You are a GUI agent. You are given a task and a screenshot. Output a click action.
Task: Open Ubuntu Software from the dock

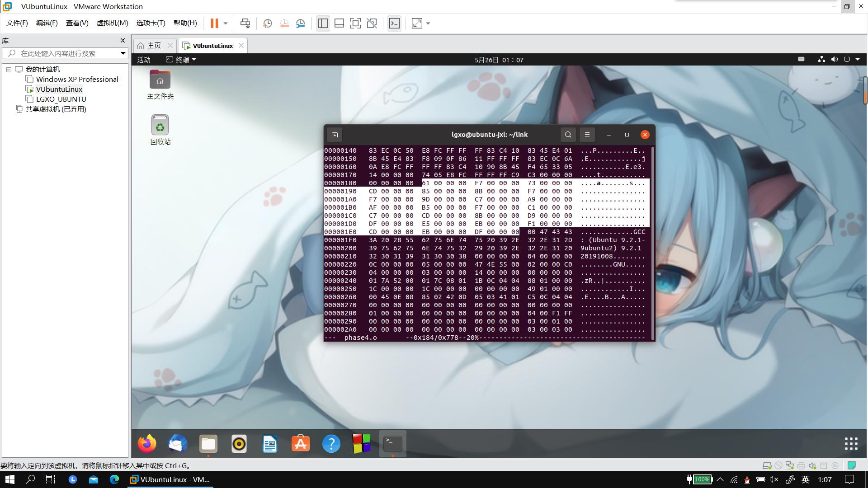(x=301, y=444)
